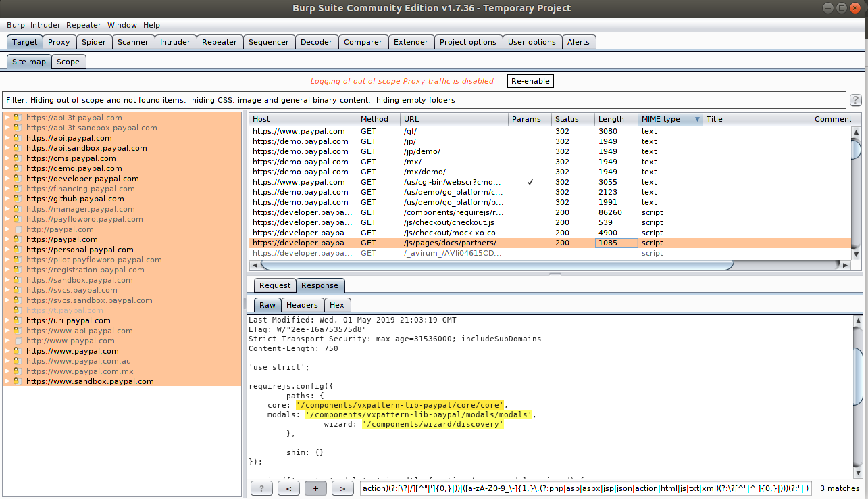Open the Scope sub-tab
This screenshot has height=499, width=868.
[68, 62]
